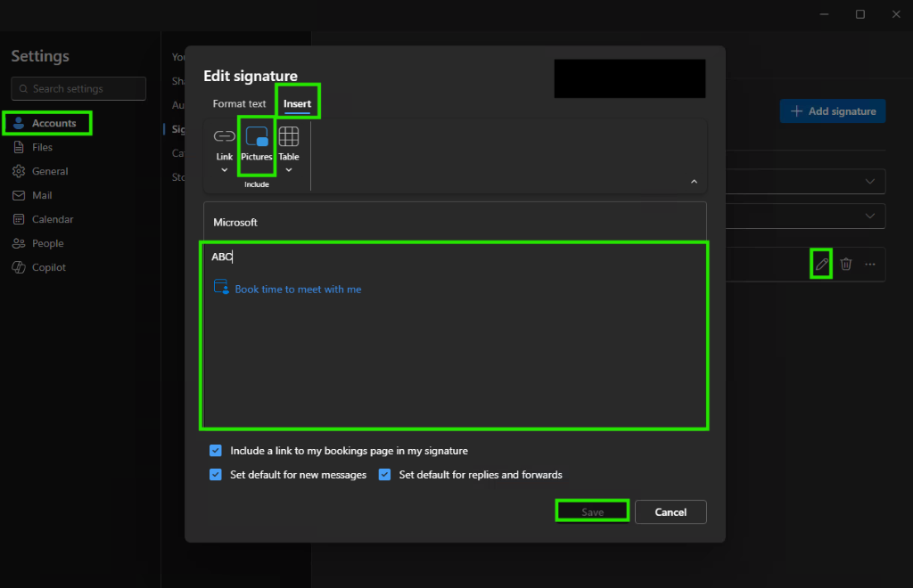913x588 pixels.
Task: Click the magnifier icon in Search settings
Action: [x=23, y=89]
